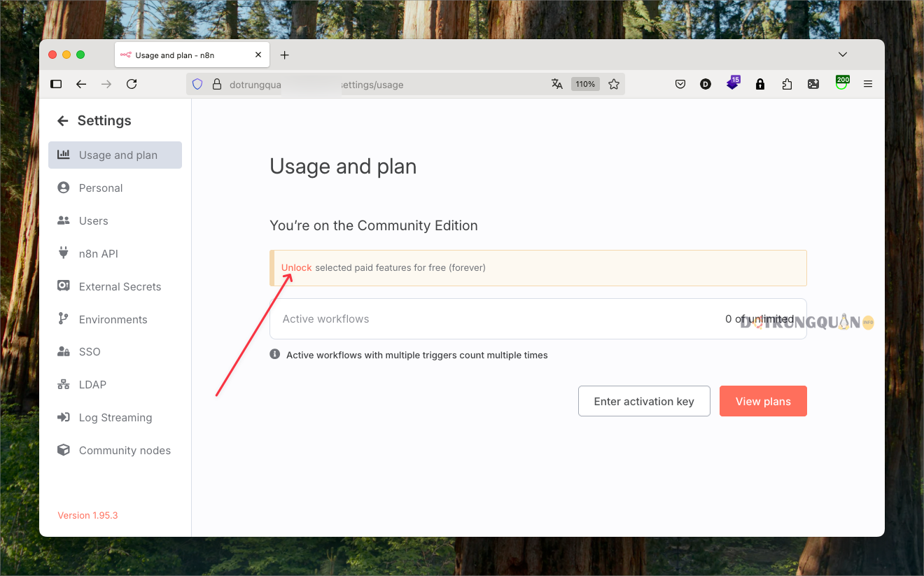Click the green 200 status extension icon
The width and height of the screenshot is (924, 576).
(x=842, y=83)
